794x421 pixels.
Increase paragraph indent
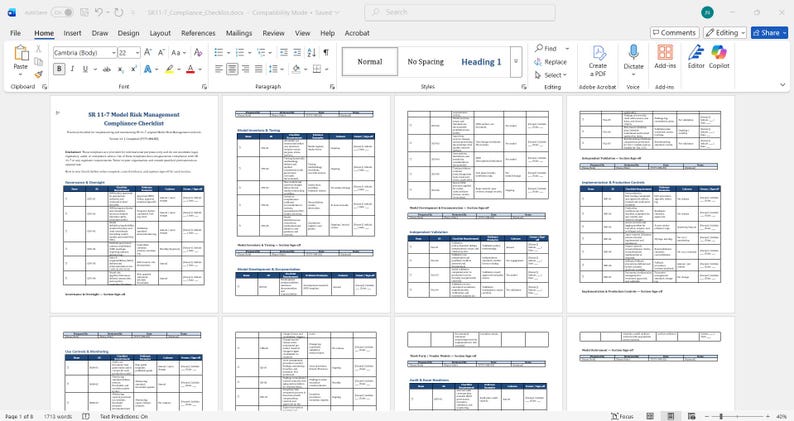pos(297,52)
